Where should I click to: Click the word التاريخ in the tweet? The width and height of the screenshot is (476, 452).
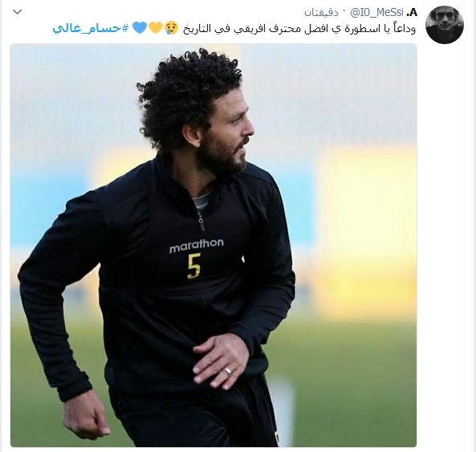(x=197, y=29)
